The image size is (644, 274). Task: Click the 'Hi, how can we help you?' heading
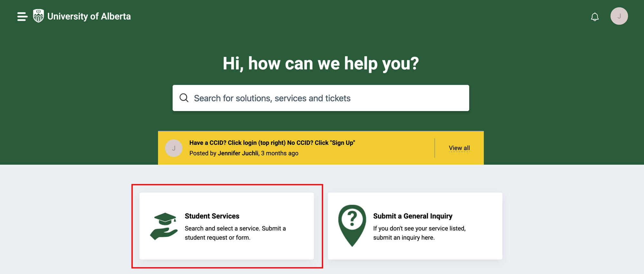321,63
